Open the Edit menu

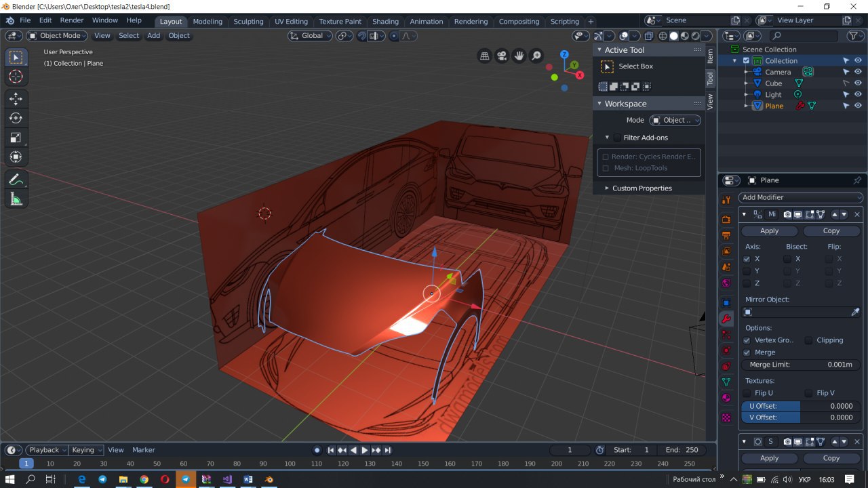(45, 20)
